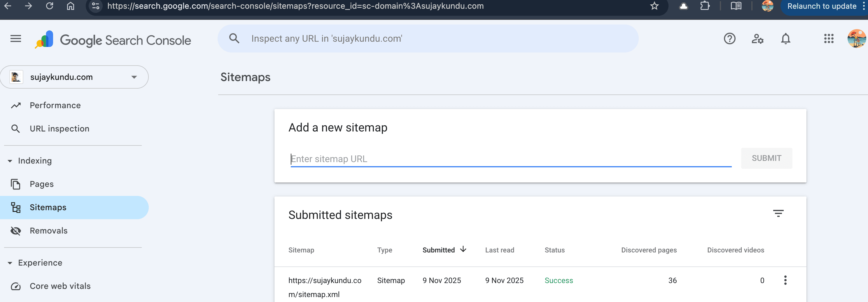Open the three-dot menu for sitemap.xml row

pos(785,280)
